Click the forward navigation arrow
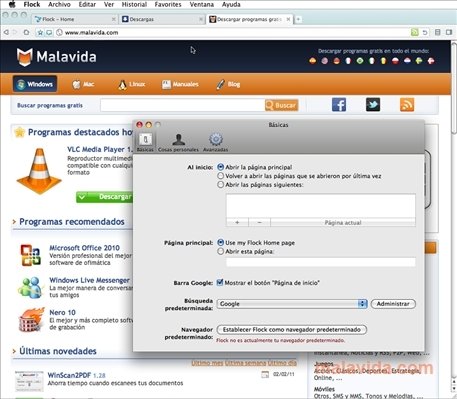The image size is (457, 399). click(x=15, y=32)
